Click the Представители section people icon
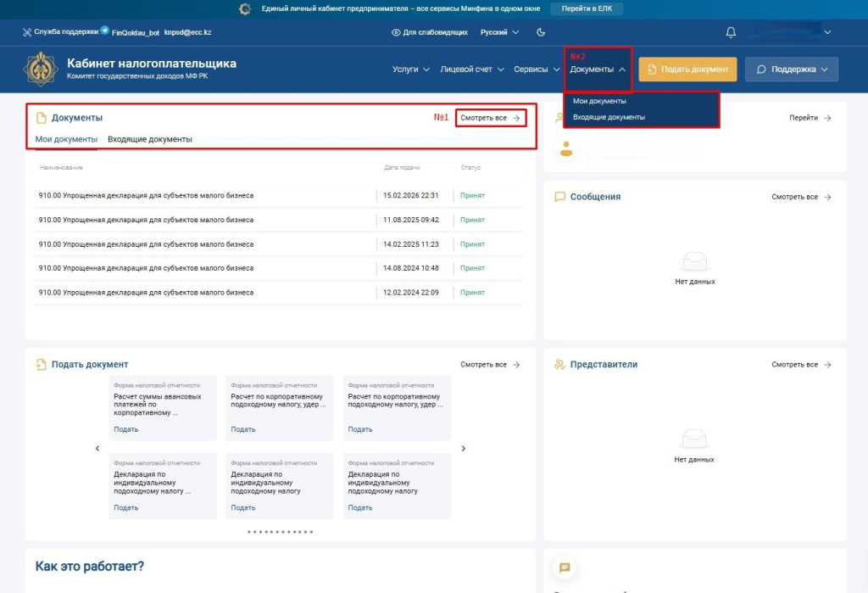The height and width of the screenshot is (593, 868). (560, 365)
